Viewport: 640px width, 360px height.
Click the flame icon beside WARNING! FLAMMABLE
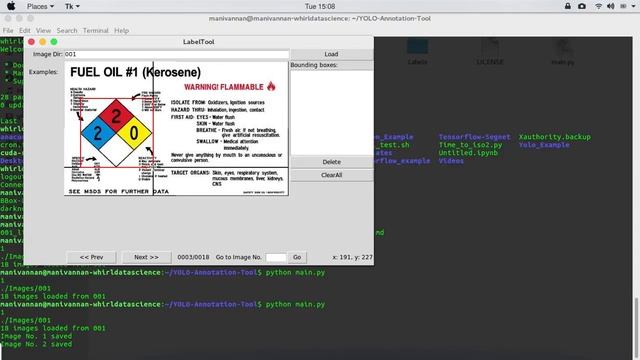(271, 86)
